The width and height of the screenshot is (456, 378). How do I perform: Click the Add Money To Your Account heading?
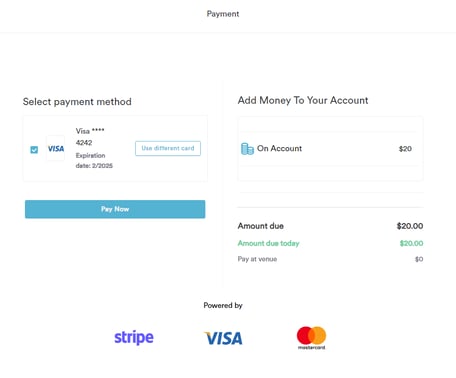click(x=303, y=100)
